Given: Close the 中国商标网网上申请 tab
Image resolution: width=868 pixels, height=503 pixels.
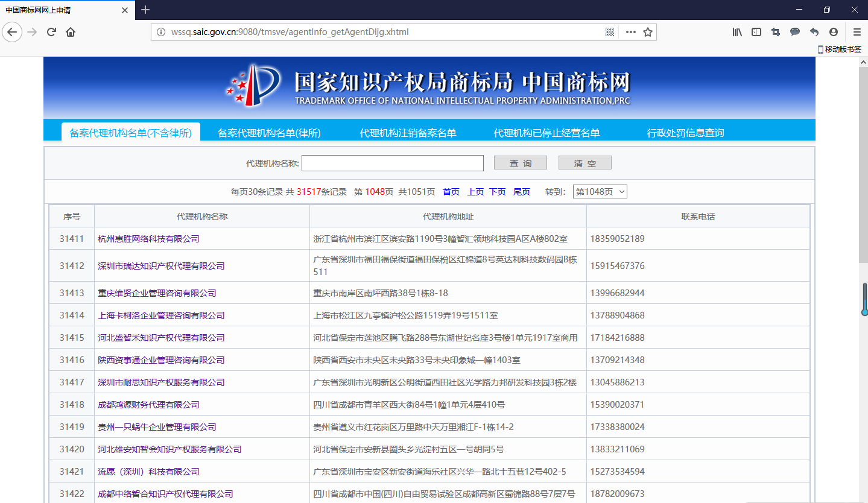Looking at the screenshot, I should click(125, 10).
